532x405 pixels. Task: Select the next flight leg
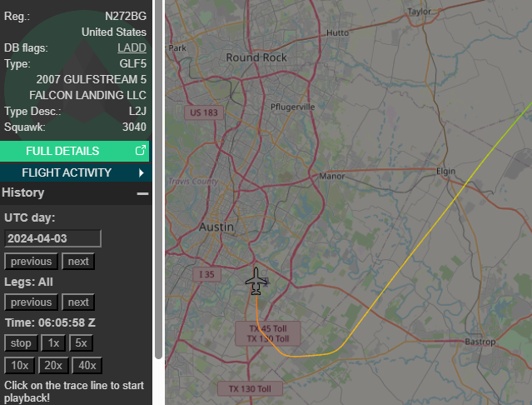tap(78, 302)
